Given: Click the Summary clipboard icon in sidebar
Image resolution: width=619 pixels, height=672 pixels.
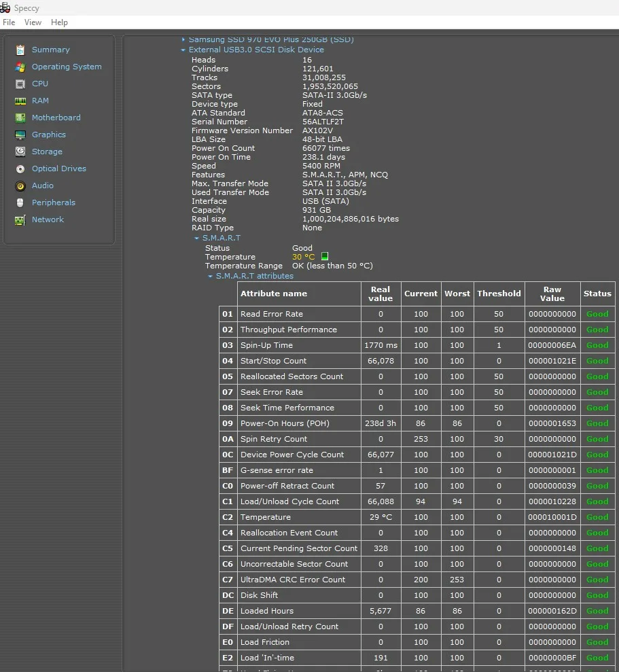Looking at the screenshot, I should coord(20,50).
